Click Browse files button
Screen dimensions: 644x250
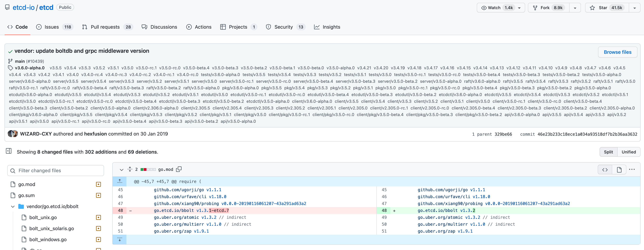(x=617, y=52)
